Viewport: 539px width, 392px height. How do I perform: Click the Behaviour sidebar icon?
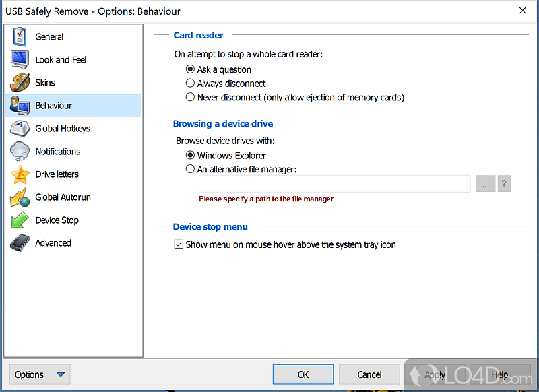click(20, 105)
